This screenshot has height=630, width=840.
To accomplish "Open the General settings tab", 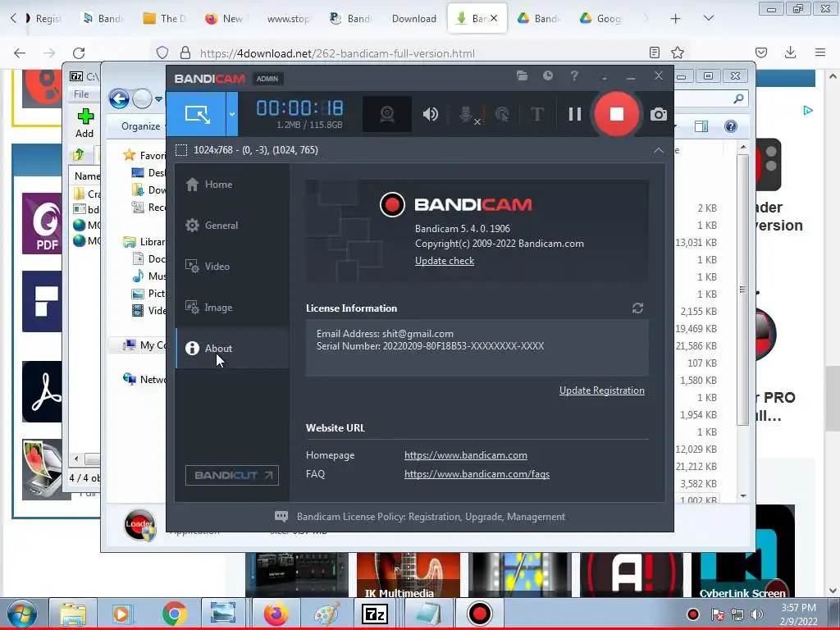I will 232,226.
